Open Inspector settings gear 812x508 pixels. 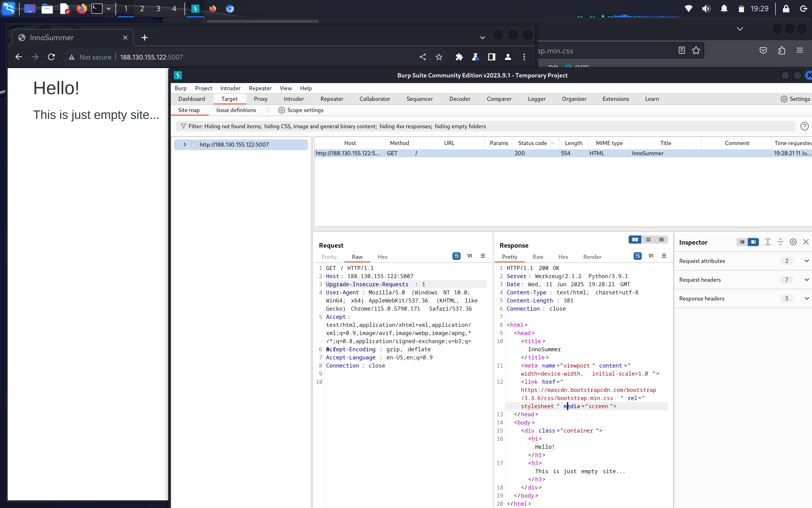click(x=793, y=242)
